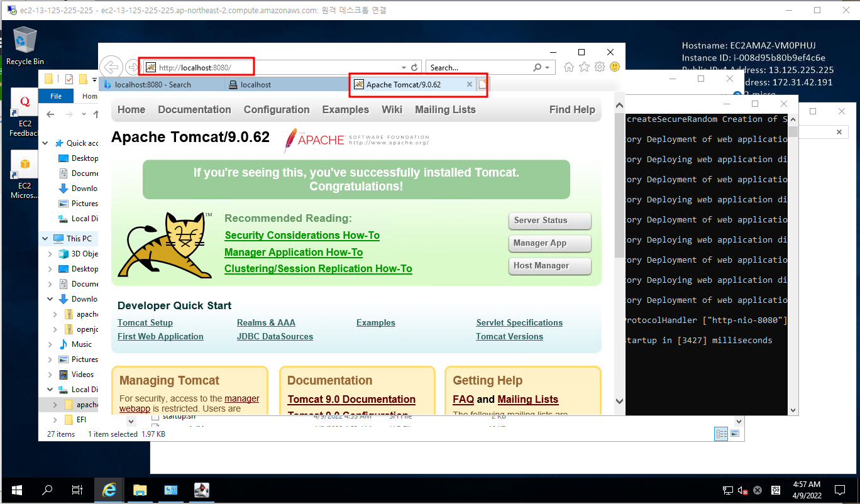Click the Korean IME indicator in tray

click(x=775, y=490)
